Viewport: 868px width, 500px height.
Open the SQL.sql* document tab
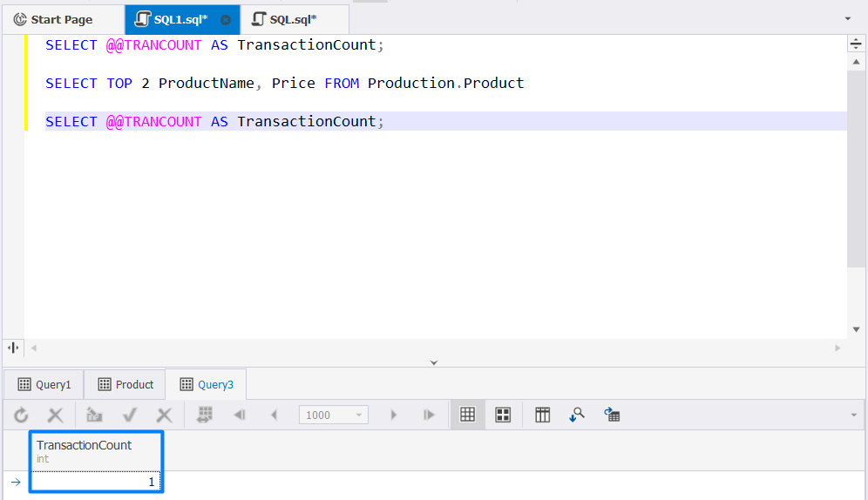point(293,19)
